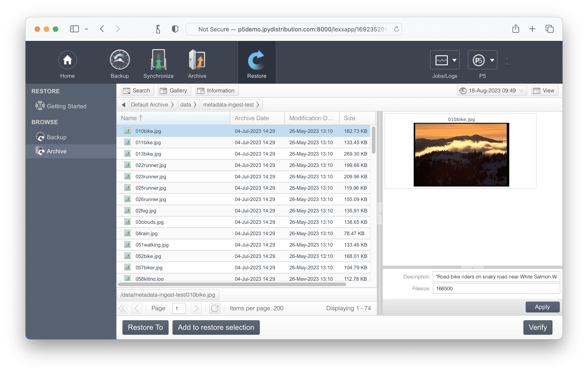This screenshot has height=373, width=588.
Task: Go to previous page of list
Action: click(137, 308)
